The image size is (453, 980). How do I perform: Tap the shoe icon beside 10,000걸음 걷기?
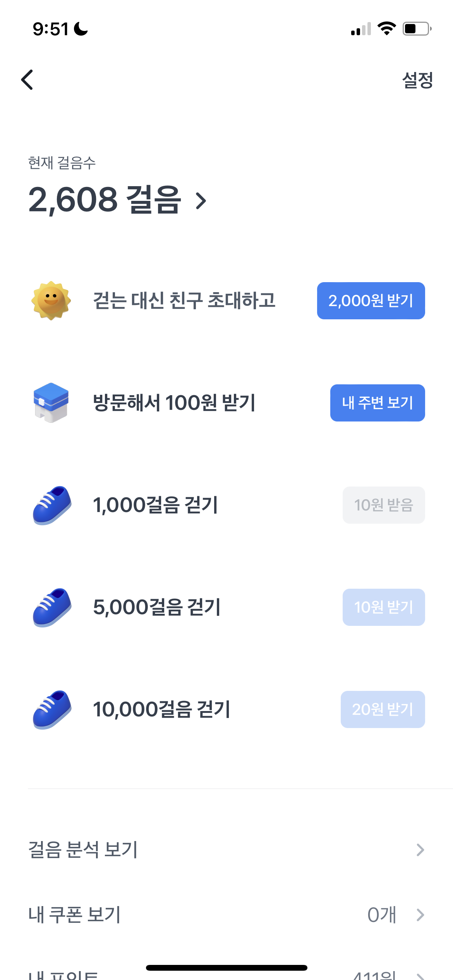[x=52, y=709]
